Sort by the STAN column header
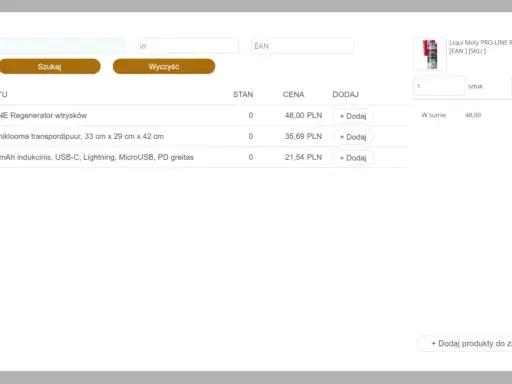512x384 pixels. 243,95
